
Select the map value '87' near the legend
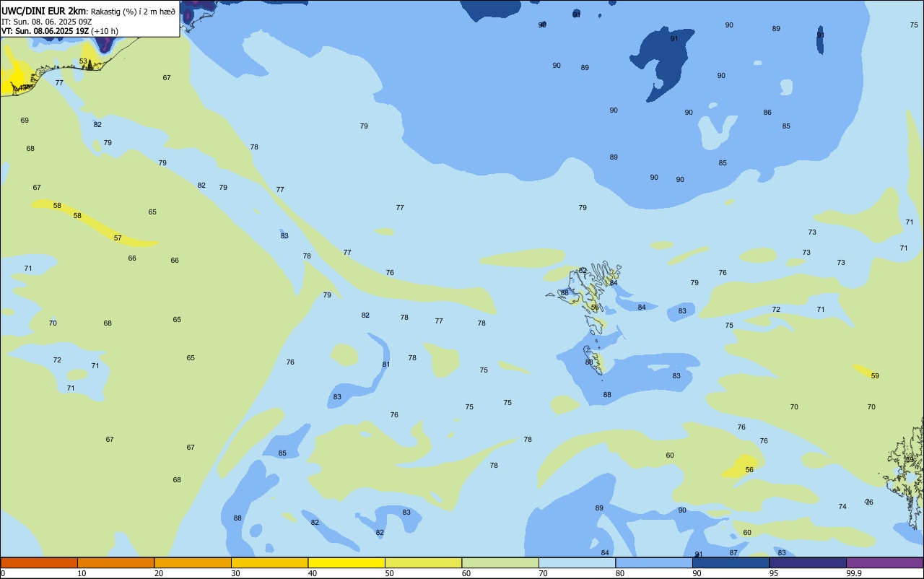[733, 553]
